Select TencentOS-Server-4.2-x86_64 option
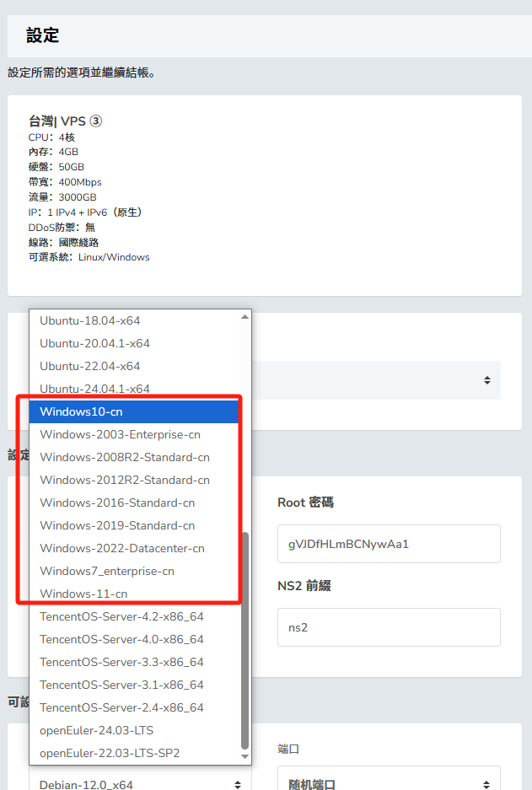 [x=134, y=616]
